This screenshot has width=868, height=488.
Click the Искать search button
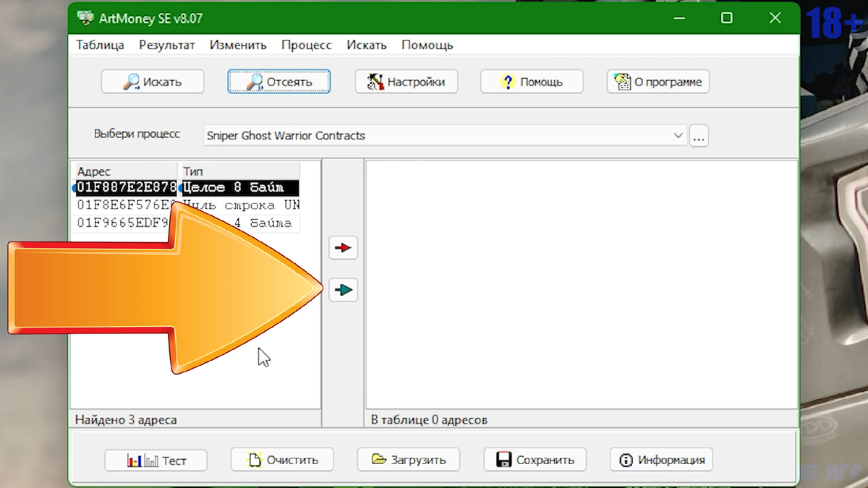click(153, 82)
